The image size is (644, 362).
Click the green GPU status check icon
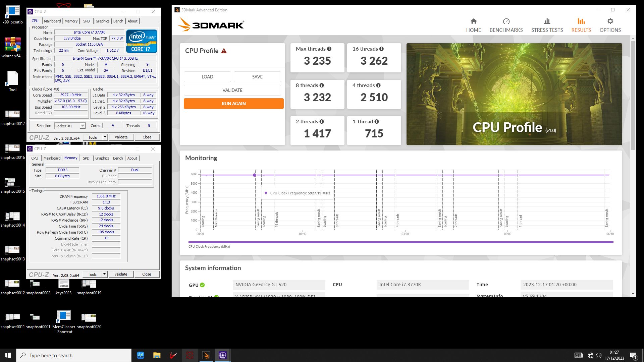click(202, 285)
